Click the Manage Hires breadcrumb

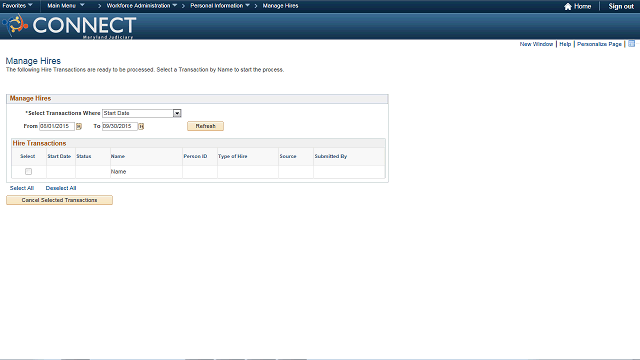click(x=280, y=6)
